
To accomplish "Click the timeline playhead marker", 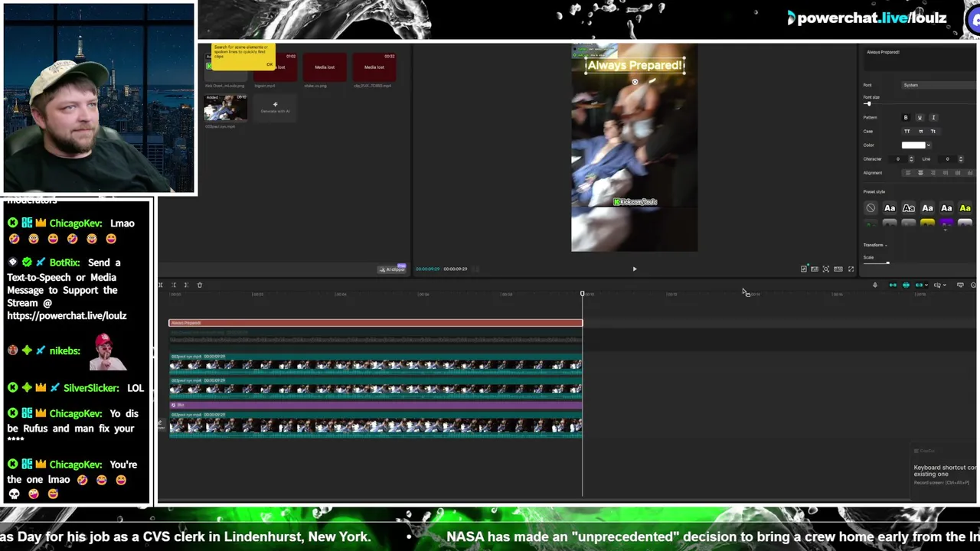I will tap(582, 294).
